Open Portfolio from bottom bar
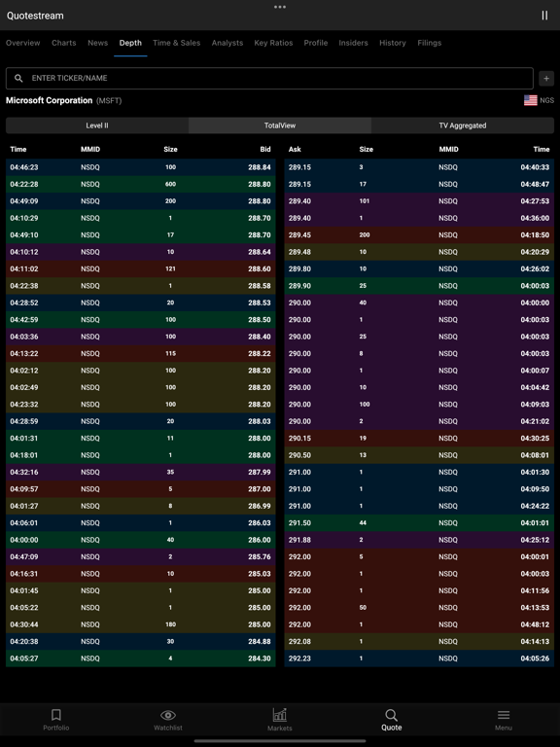Image resolution: width=560 pixels, height=747 pixels. click(56, 720)
